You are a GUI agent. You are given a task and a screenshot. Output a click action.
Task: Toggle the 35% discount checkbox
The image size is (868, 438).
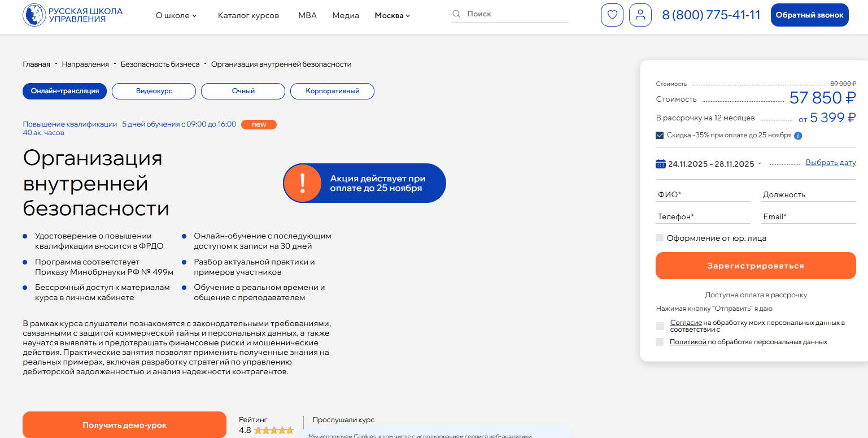pyautogui.click(x=660, y=136)
